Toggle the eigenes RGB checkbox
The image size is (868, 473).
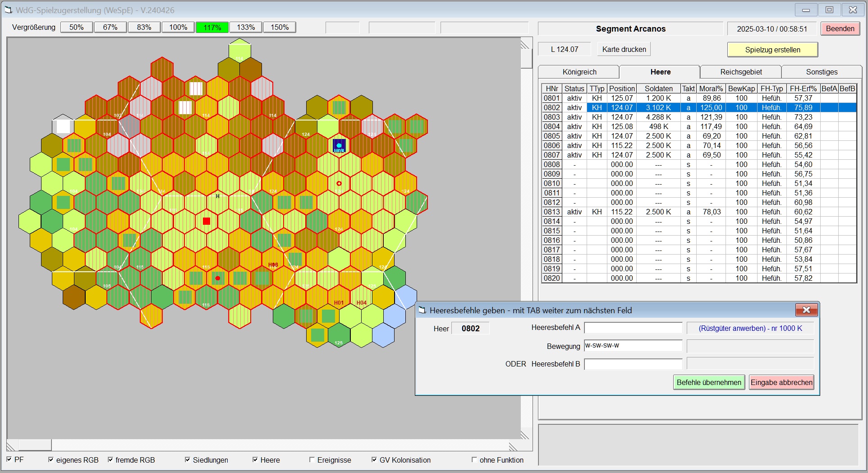(x=51, y=459)
